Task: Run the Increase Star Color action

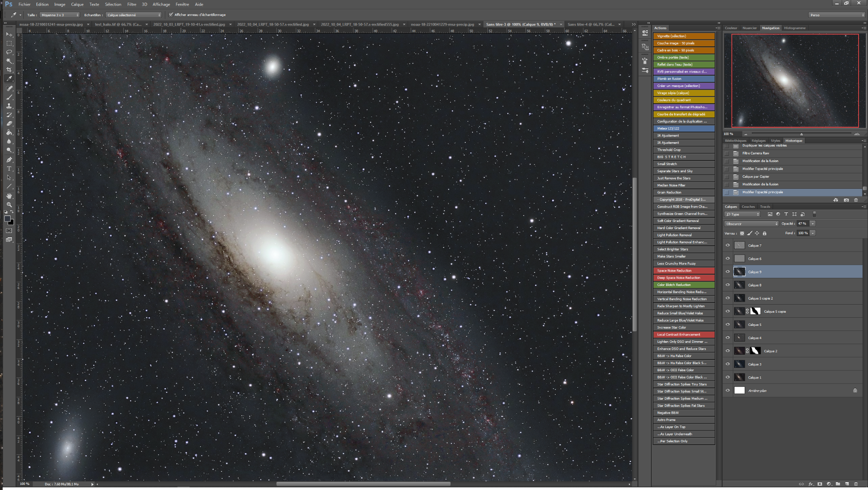Action: coord(684,328)
